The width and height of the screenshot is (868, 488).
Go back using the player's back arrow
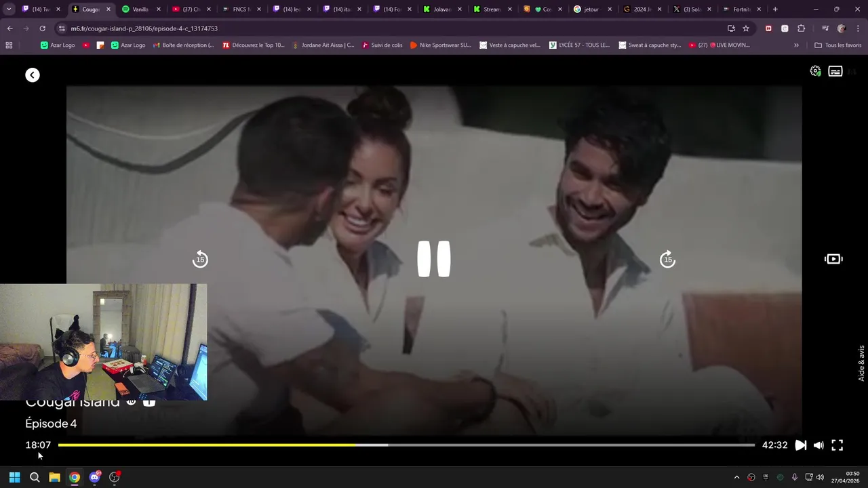tap(33, 75)
